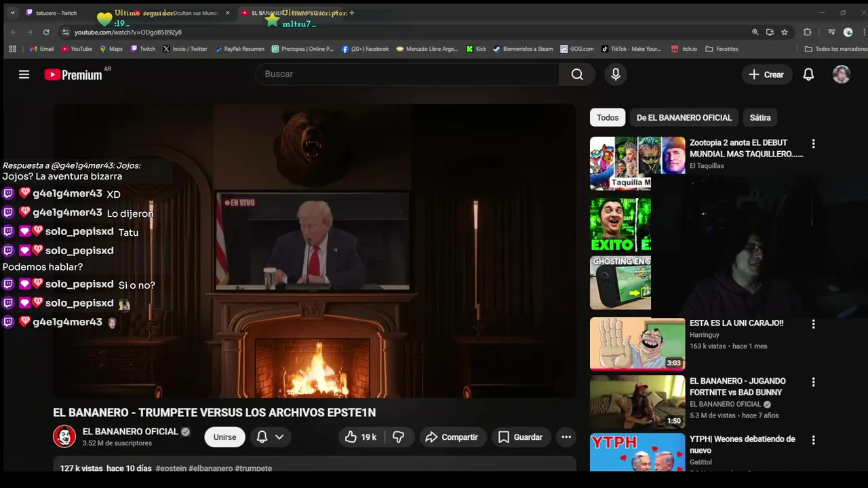Open Jugando Fortnite vs Bad Bunny thumbnail

[637, 402]
